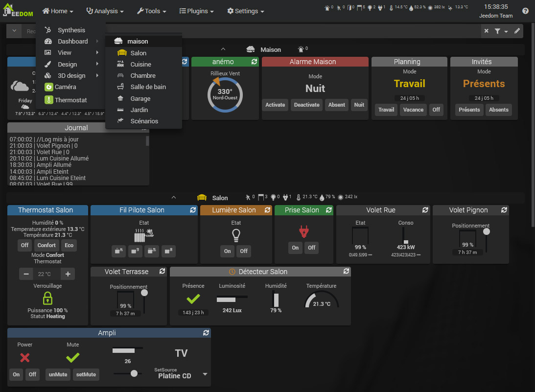Clear search with the X icon
Viewport: 535px width, 392px height.
coord(487,31)
